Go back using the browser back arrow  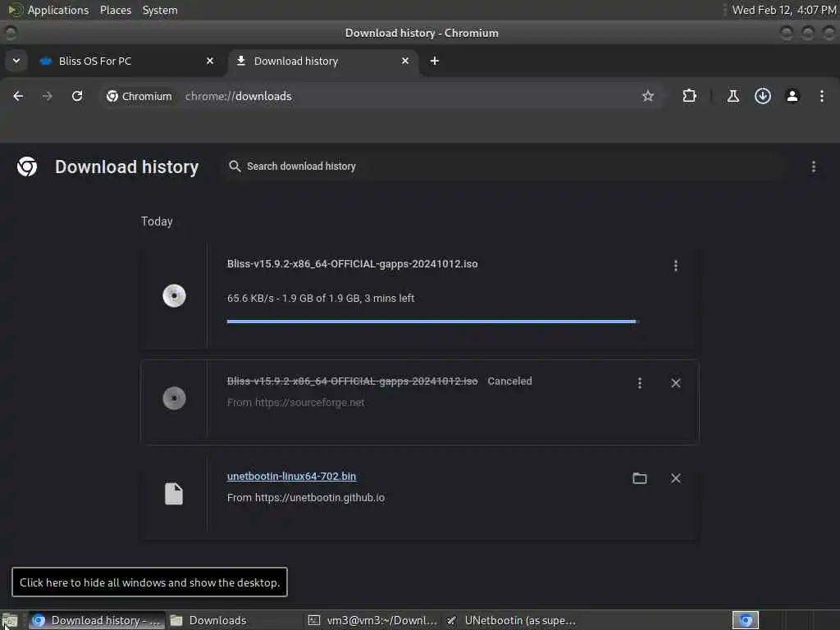click(18, 96)
